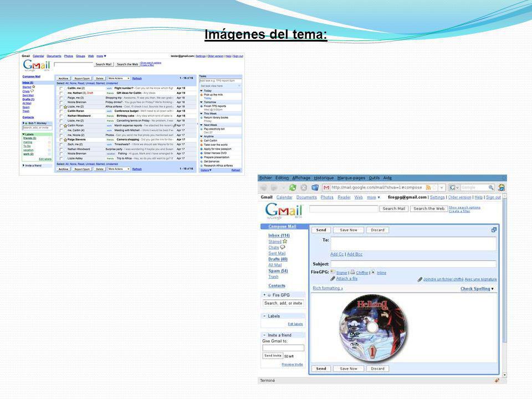This screenshot has width=532, height=399.
Task: Open the Fichier menu
Action: pyautogui.click(x=265, y=178)
